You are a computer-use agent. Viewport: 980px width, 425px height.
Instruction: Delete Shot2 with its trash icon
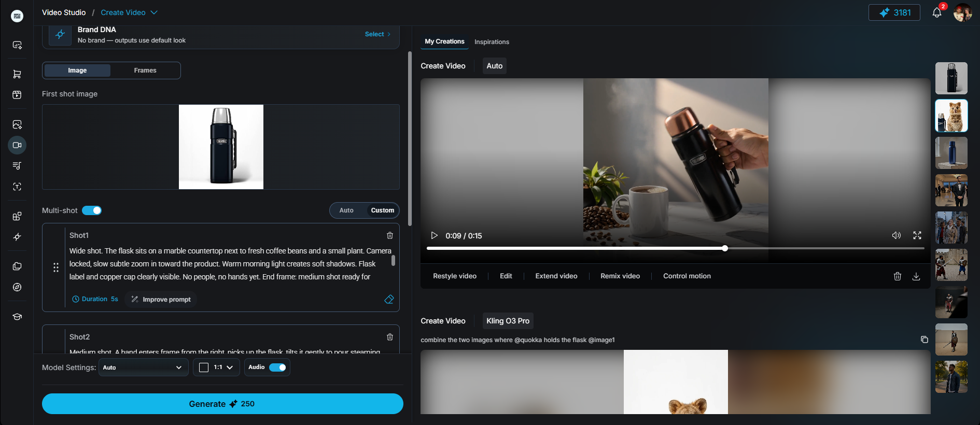pos(390,337)
